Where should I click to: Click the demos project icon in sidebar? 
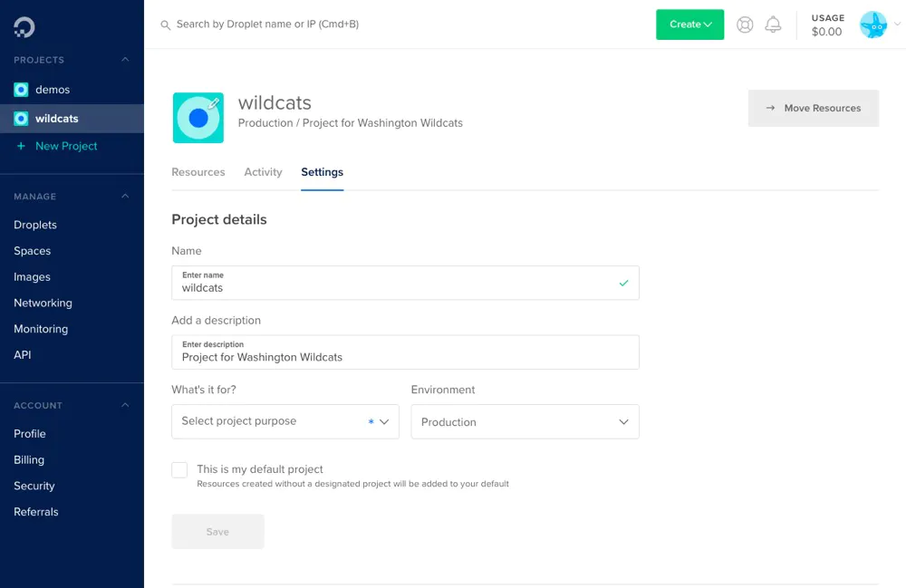21,90
